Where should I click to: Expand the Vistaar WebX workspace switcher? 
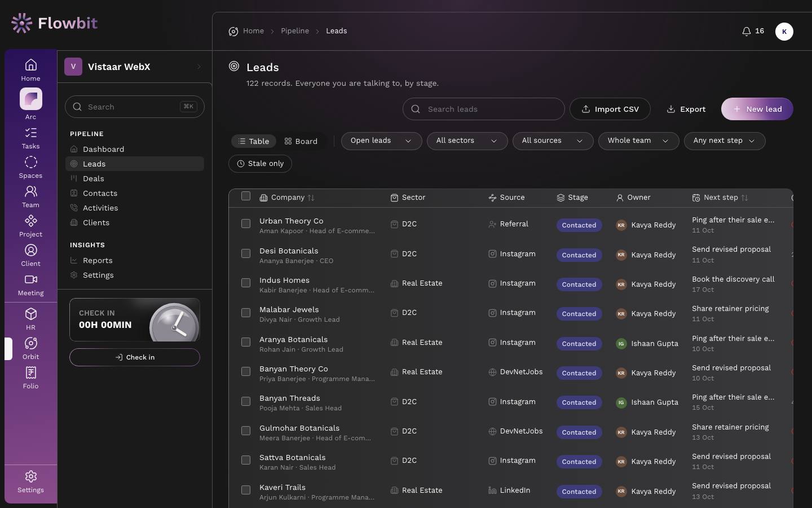click(134, 67)
